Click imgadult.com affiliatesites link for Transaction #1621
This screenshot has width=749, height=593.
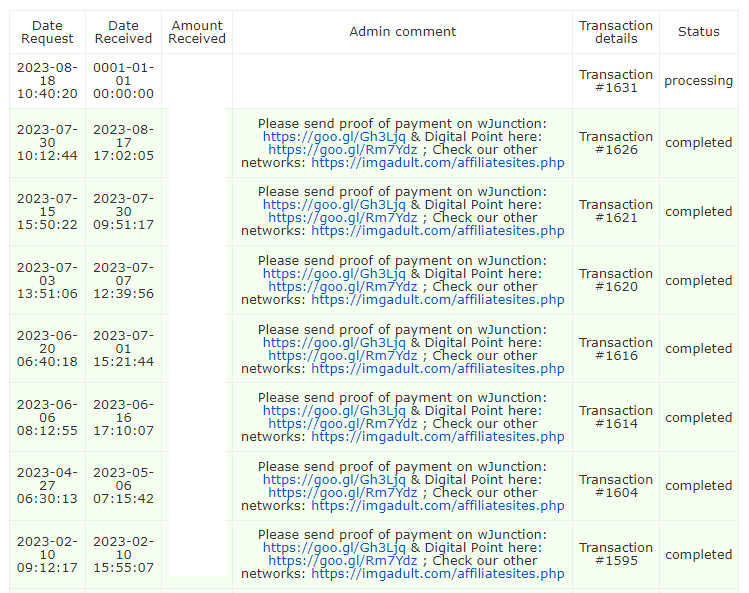pos(437,231)
